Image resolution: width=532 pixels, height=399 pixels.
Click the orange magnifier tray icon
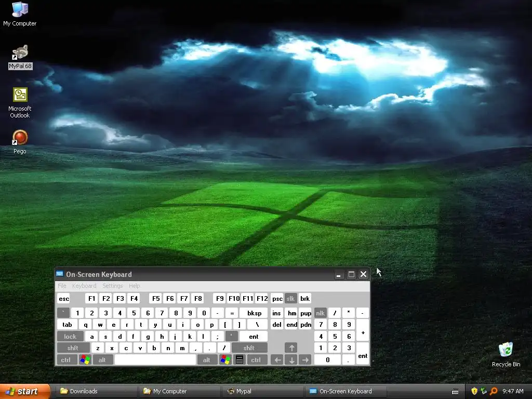(x=494, y=391)
